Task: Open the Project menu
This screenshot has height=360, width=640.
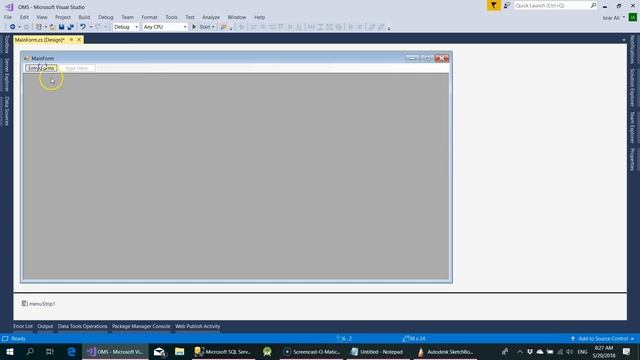Action: (x=63, y=17)
